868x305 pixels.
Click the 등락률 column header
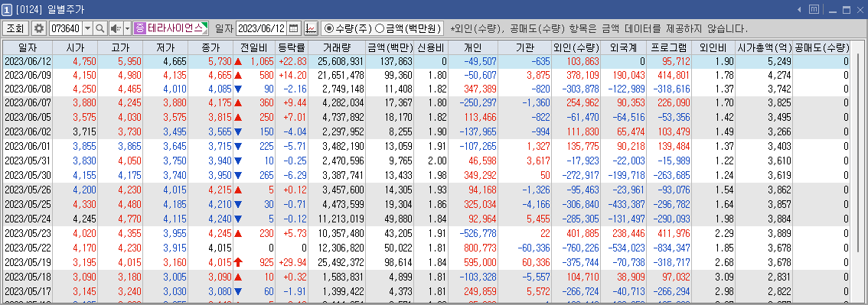pyautogui.click(x=291, y=47)
